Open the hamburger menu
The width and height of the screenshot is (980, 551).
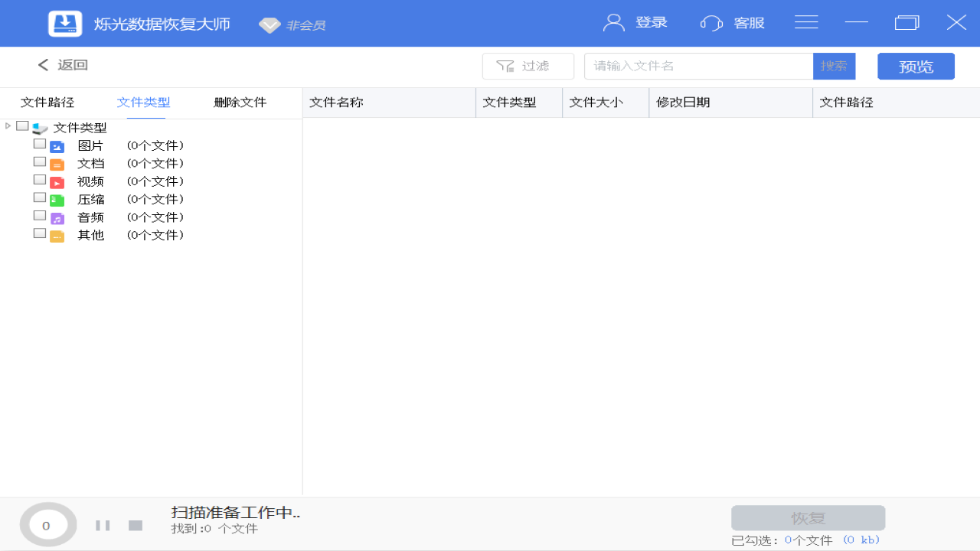click(806, 23)
